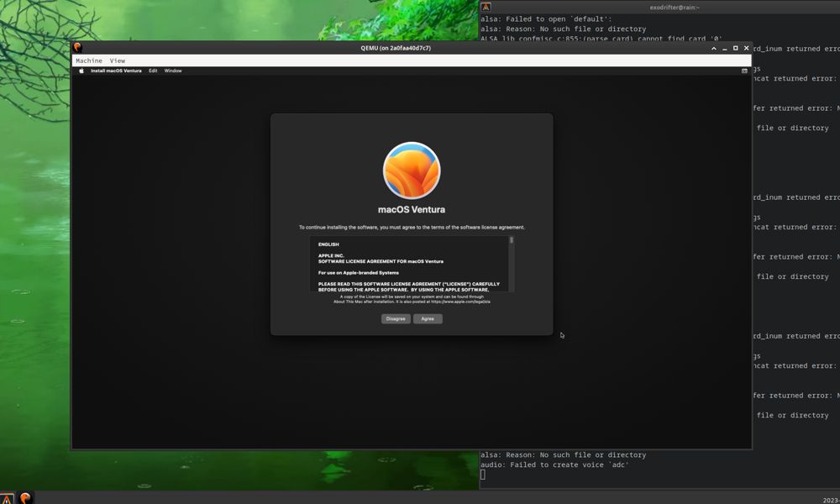Click 'For use on Apple-branded Systems' text
Screen dimensions: 840x504
pos(359,273)
